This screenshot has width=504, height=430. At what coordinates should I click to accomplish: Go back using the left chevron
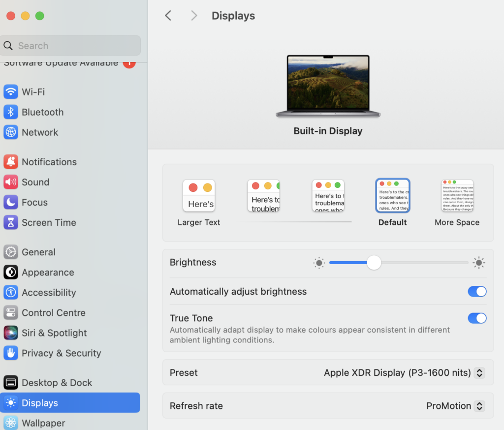(168, 16)
